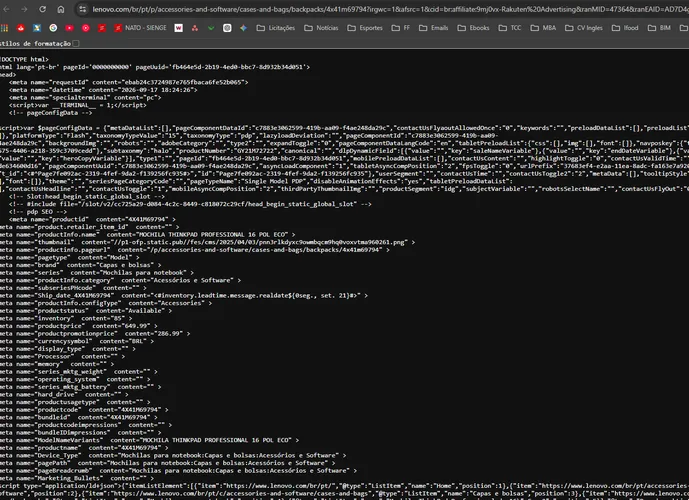Expand the Notícias bookmarks folder
Image resolution: width=689 pixels, height=500 pixels.
(x=322, y=28)
